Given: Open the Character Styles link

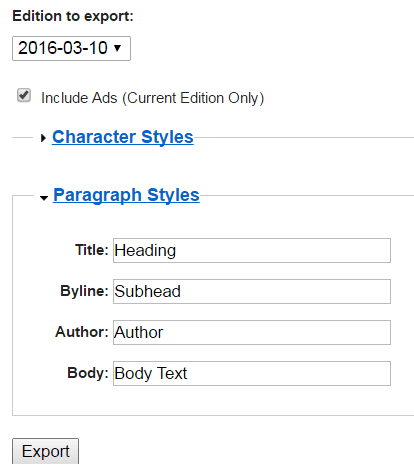Looking at the screenshot, I should point(123,137).
